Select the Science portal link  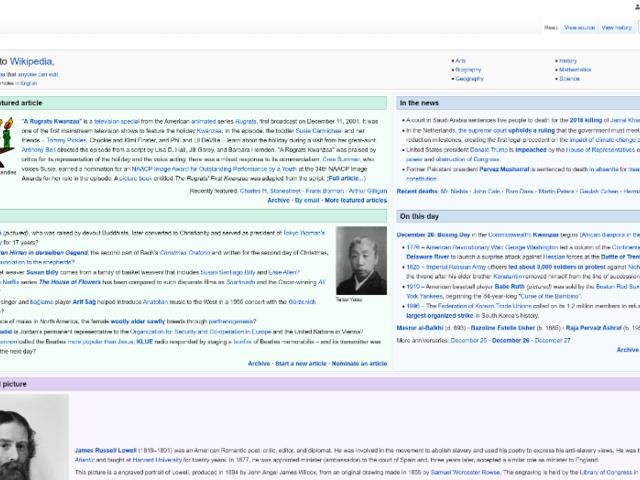click(x=569, y=79)
